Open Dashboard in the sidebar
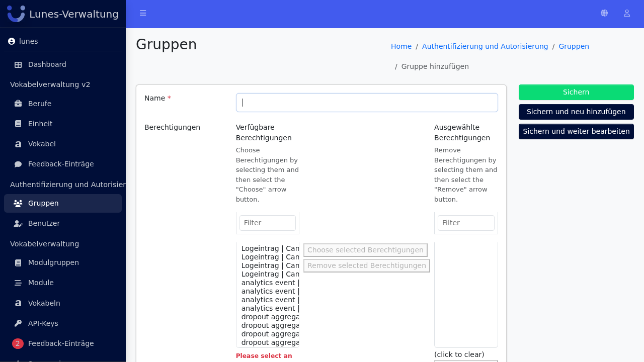This screenshot has height=362, width=644. coord(63,64)
